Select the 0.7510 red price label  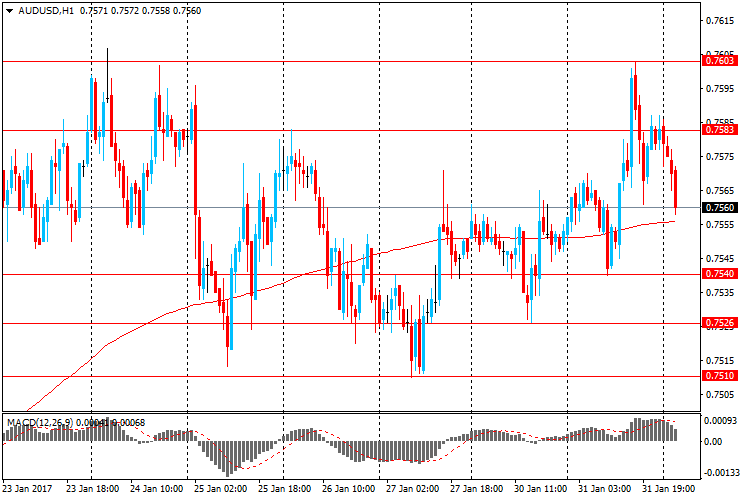719,376
